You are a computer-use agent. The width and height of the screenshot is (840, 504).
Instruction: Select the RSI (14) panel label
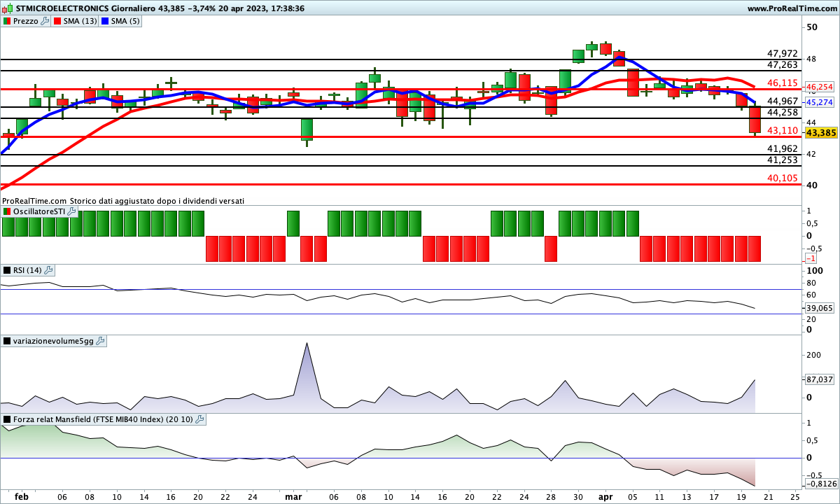(x=27, y=269)
